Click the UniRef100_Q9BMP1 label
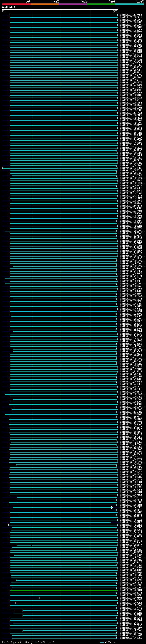Screen dimensions: 146x644 (x=131, y=241)
